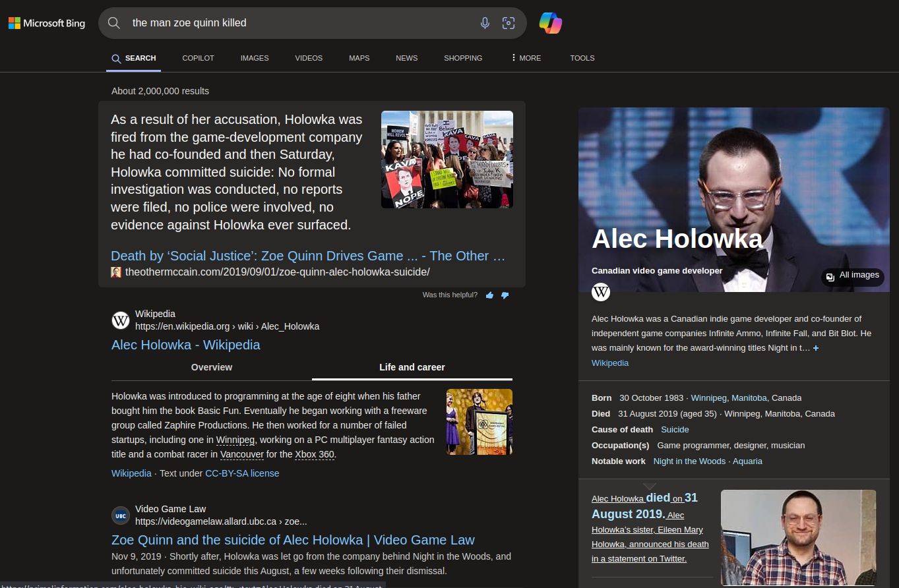Open the CC-BY-SA license link
This screenshot has width=899, height=588.
(242, 473)
